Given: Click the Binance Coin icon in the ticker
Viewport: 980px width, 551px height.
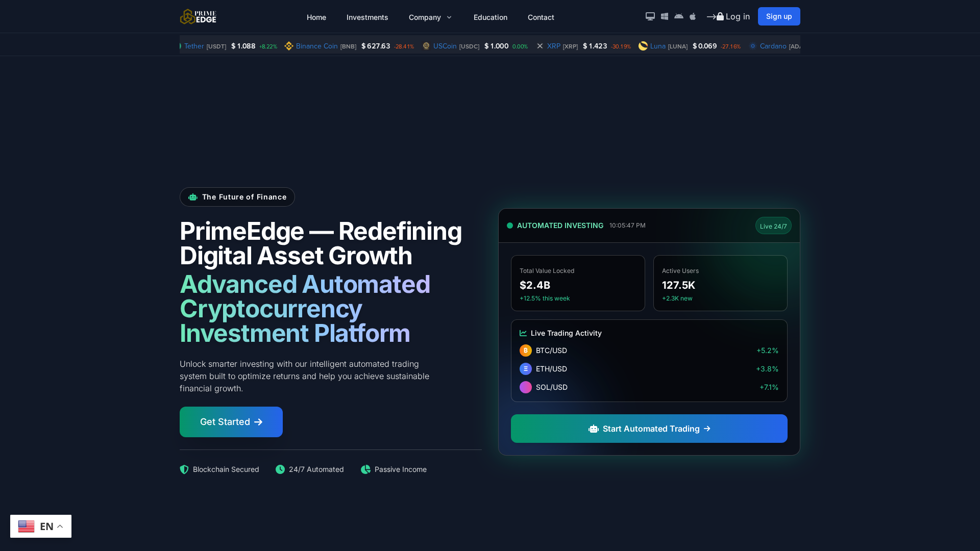Looking at the screenshot, I should (289, 46).
